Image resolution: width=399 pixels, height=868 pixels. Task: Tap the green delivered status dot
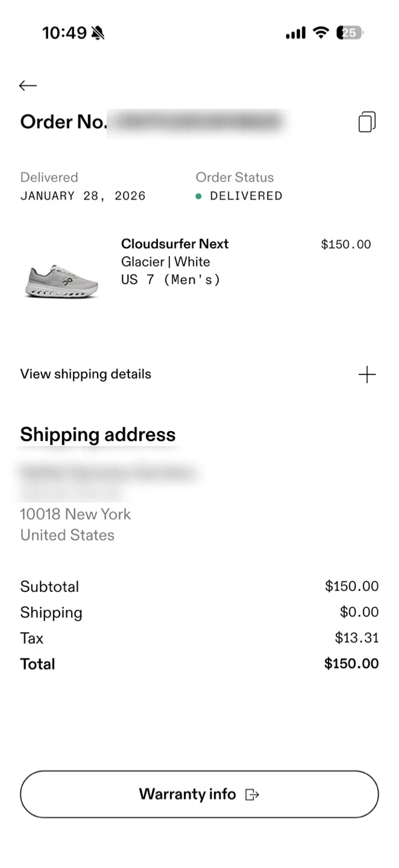pyautogui.click(x=198, y=196)
